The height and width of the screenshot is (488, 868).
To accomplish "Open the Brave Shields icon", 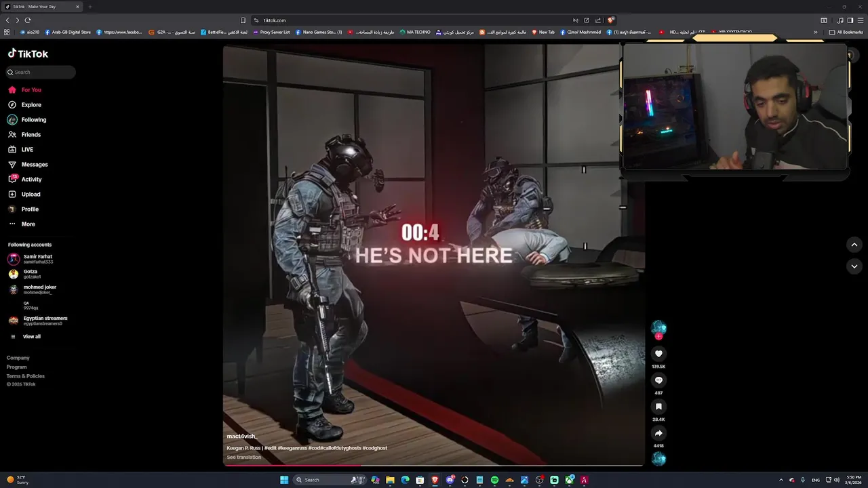I will [x=610, y=20].
